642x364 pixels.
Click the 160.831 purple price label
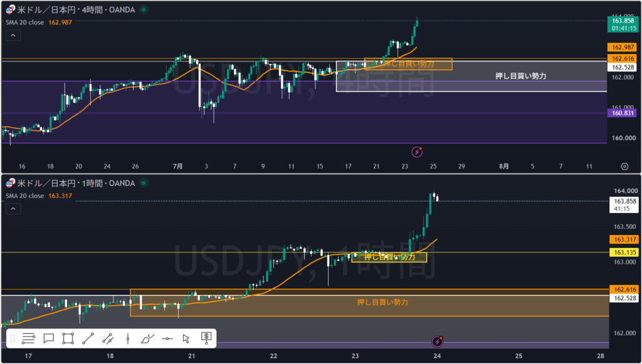click(x=623, y=113)
